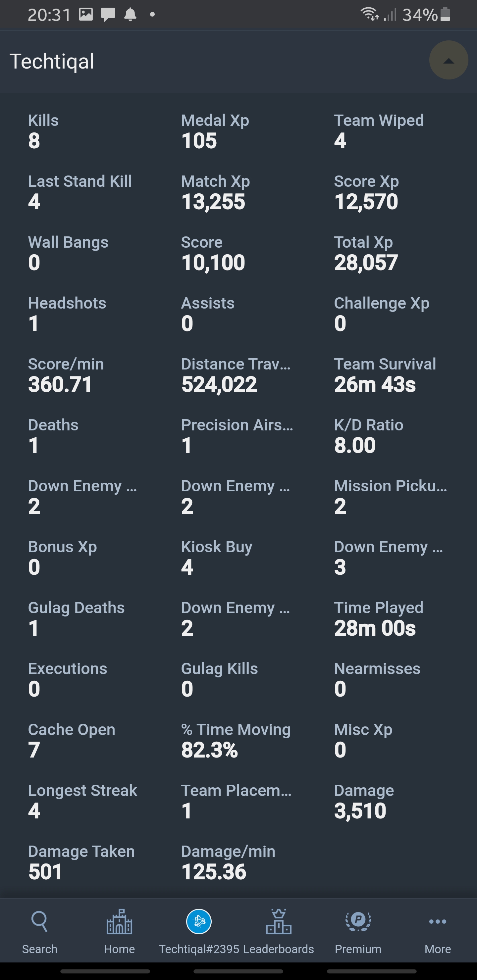Tap the Leaderboards tab label
This screenshot has width=477, height=980.
[x=279, y=949]
